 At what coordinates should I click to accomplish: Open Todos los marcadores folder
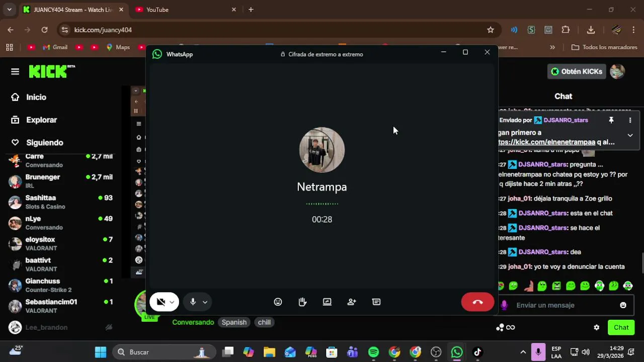click(604, 47)
